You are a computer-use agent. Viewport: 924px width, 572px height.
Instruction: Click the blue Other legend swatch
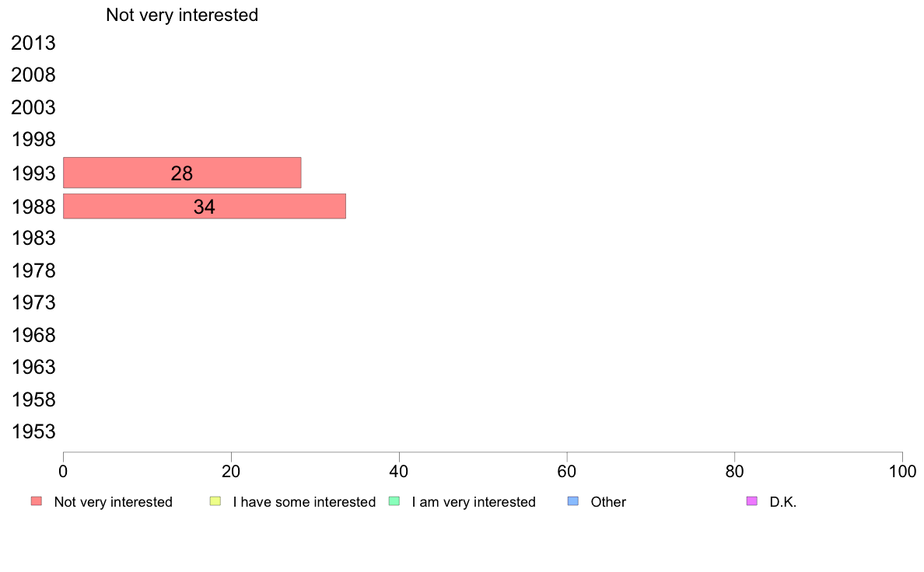click(x=573, y=501)
